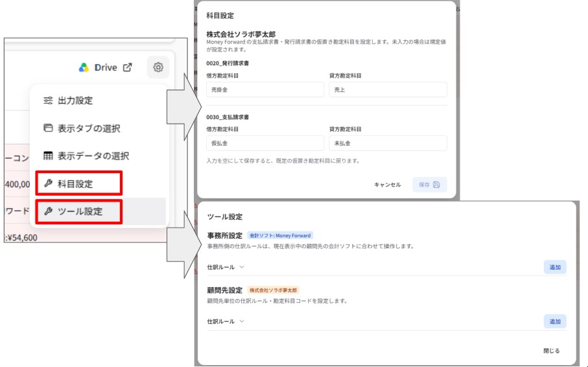Select 表示タブの選択 menu entry
The width and height of the screenshot is (588, 367).
(x=99, y=128)
